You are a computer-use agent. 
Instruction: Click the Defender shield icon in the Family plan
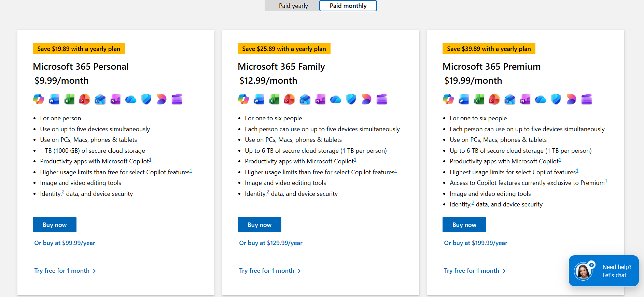[x=351, y=99]
